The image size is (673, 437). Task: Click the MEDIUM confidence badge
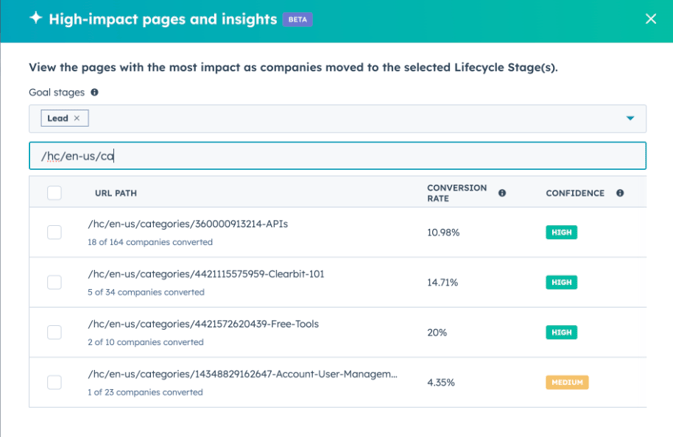click(567, 382)
